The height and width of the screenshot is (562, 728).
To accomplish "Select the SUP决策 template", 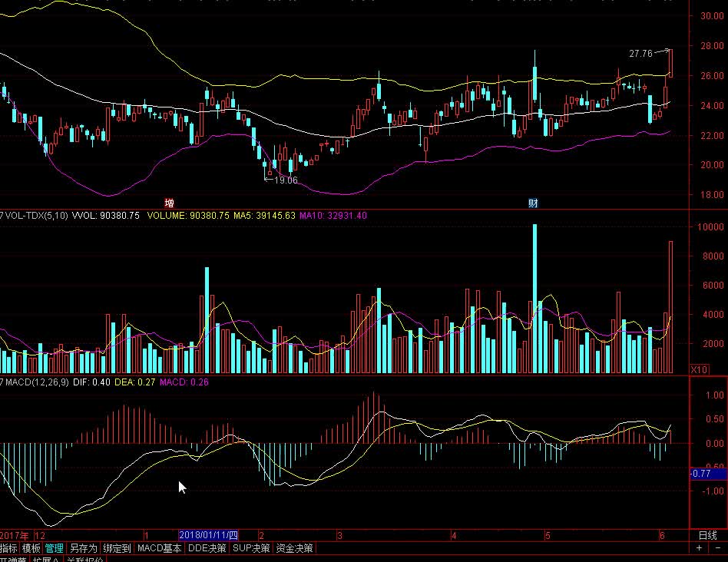I will pos(251,549).
